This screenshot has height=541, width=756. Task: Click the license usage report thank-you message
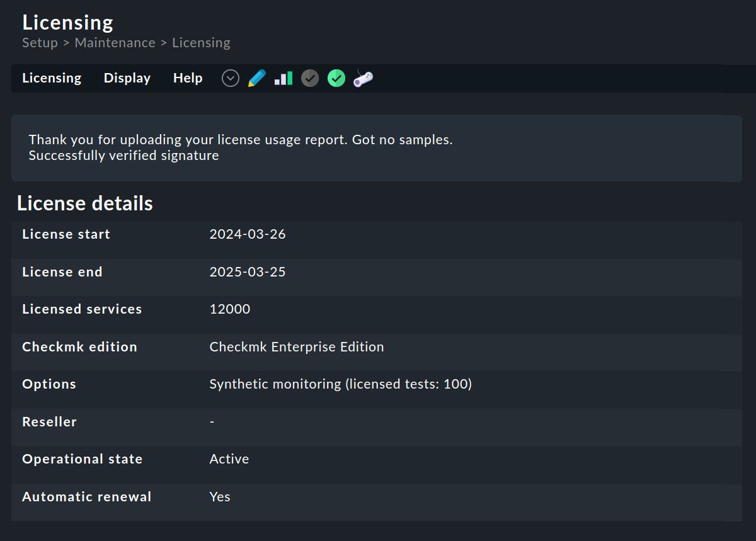[241, 140]
